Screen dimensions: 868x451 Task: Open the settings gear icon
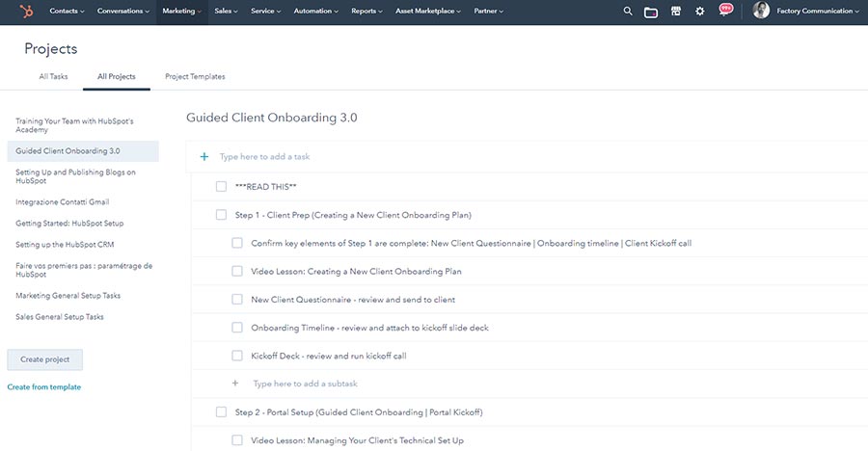[x=700, y=11]
